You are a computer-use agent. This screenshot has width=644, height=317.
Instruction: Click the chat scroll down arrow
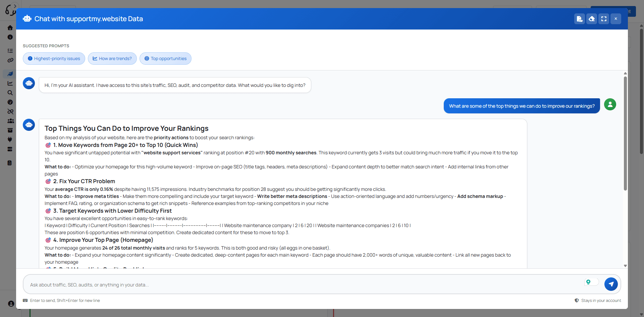click(x=625, y=266)
